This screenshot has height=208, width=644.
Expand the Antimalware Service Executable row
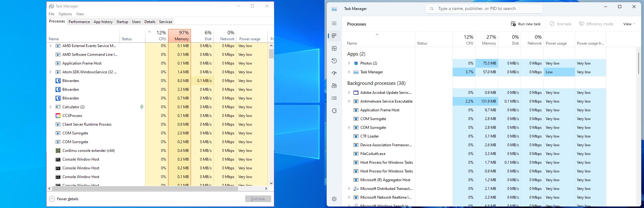[349, 101]
